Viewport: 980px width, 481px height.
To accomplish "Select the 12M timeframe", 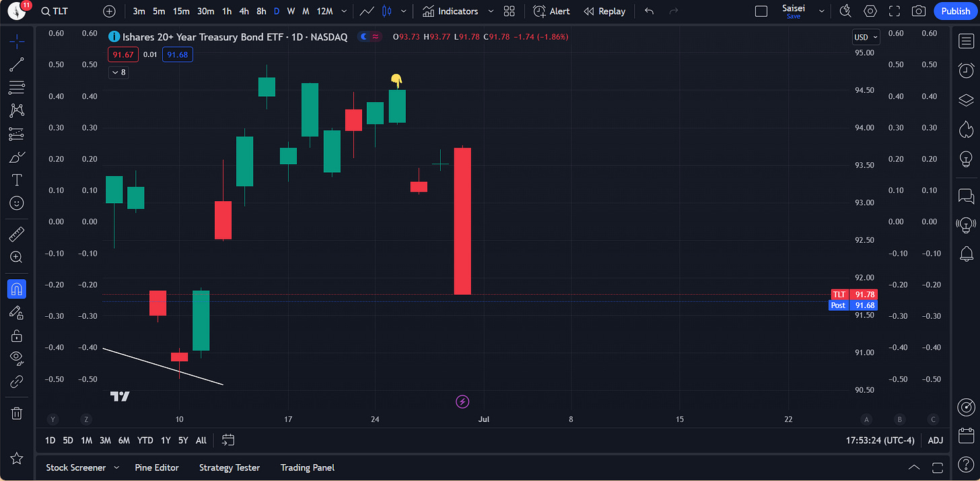I will pyautogui.click(x=324, y=11).
